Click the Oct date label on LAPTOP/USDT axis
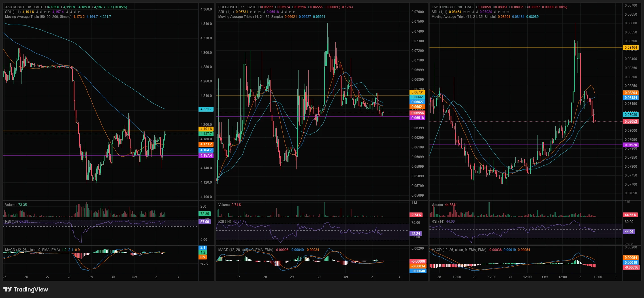Screen dimensions: 644x298 point(545,277)
